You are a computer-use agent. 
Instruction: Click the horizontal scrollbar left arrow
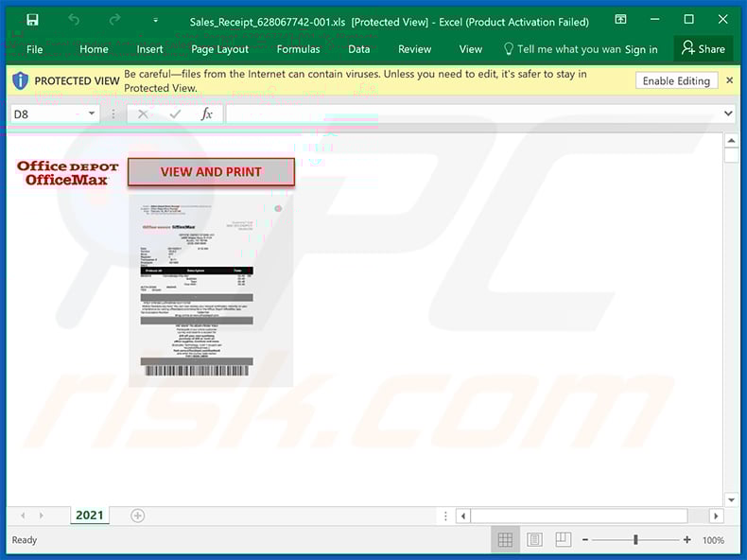(463, 516)
